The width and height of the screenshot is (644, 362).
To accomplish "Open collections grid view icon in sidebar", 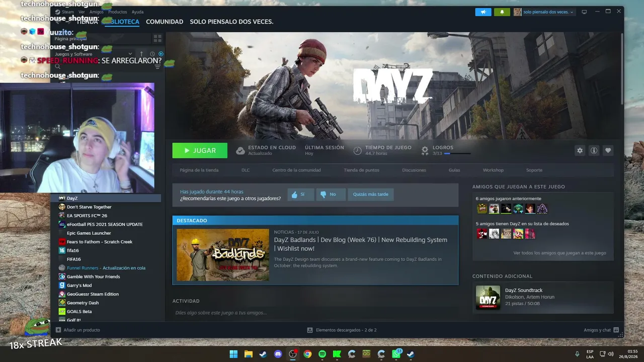I will [x=157, y=38].
